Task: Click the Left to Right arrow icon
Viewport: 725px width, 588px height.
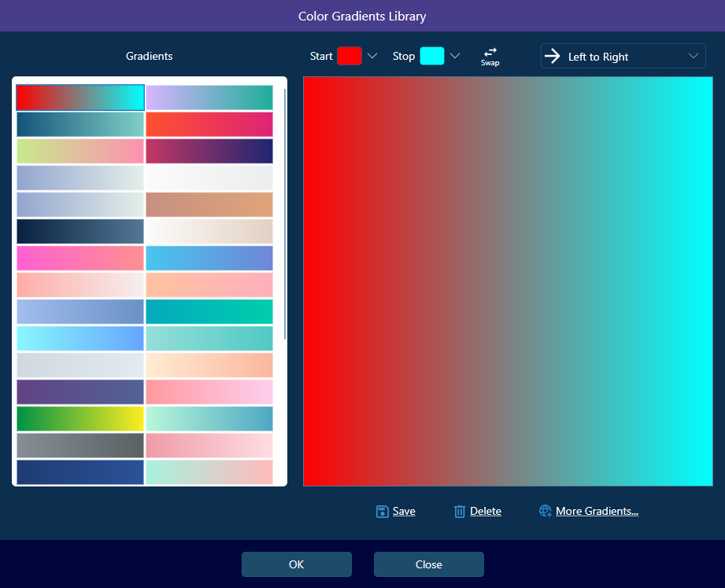Action: coord(552,57)
